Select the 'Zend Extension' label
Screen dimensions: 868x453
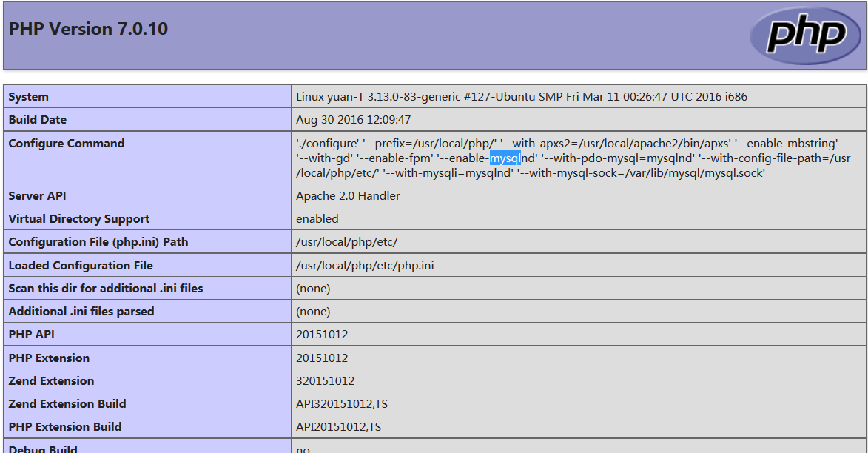(51, 381)
